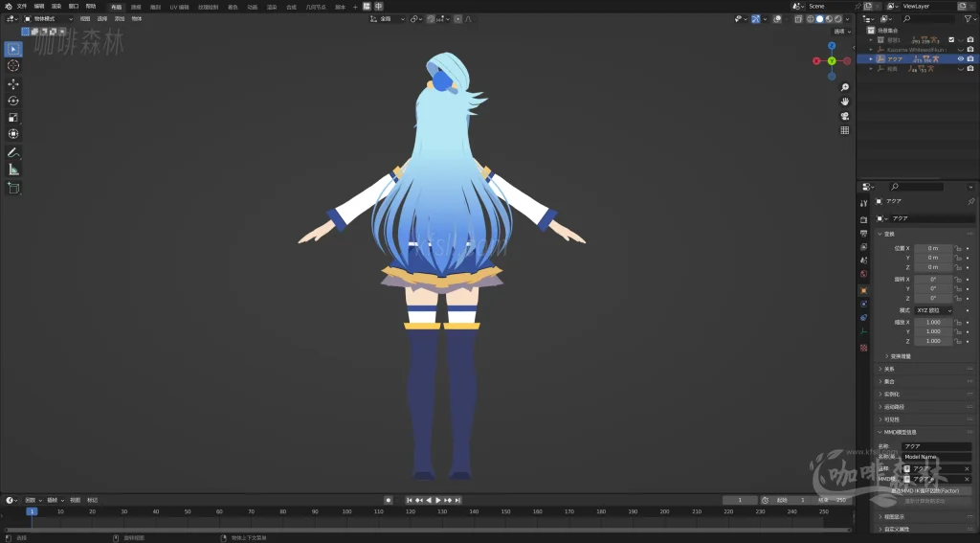Select the Scale tool
The image size is (980, 543).
click(13, 118)
